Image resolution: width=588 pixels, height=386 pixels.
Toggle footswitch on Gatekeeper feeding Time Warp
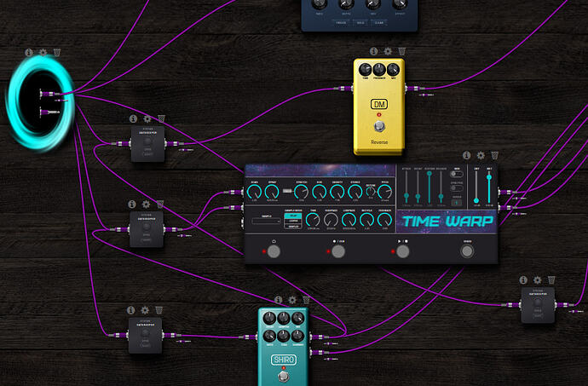tap(147, 227)
